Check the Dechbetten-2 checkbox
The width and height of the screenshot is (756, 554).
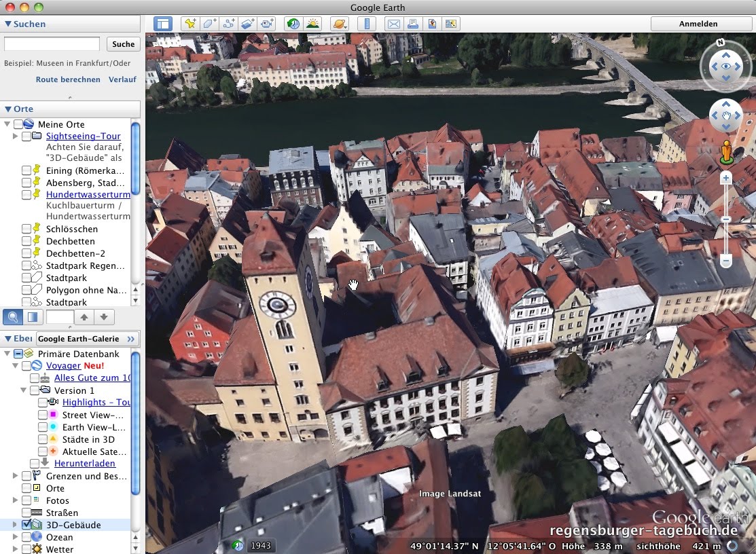pos(26,253)
